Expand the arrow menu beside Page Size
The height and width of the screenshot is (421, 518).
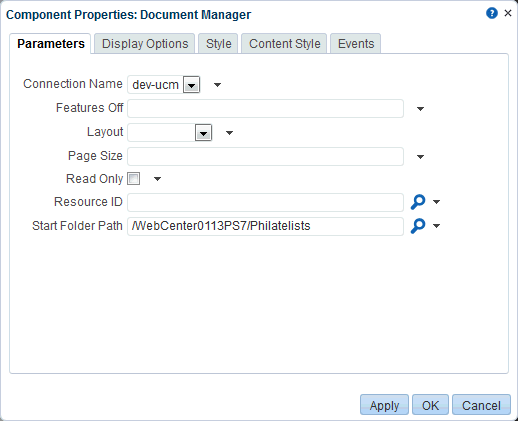point(420,157)
